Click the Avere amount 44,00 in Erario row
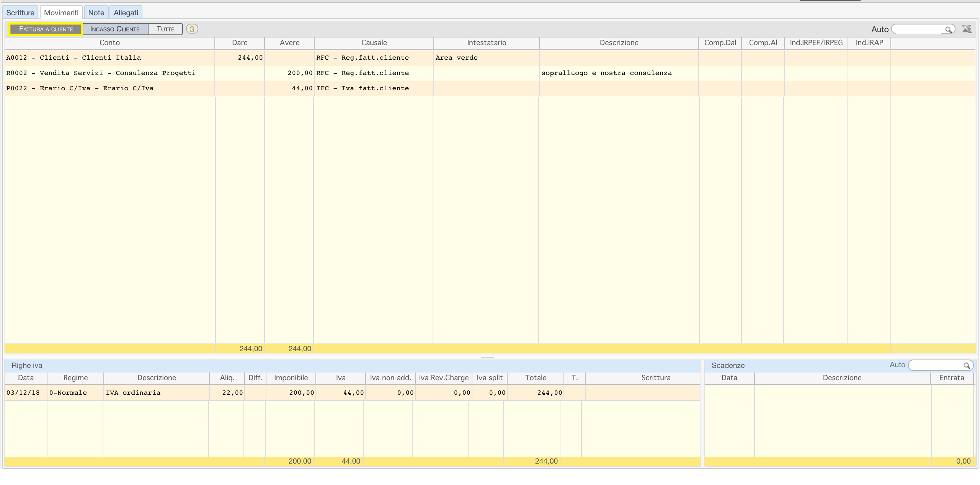The image size is (980, 485). tap(302, 88)
